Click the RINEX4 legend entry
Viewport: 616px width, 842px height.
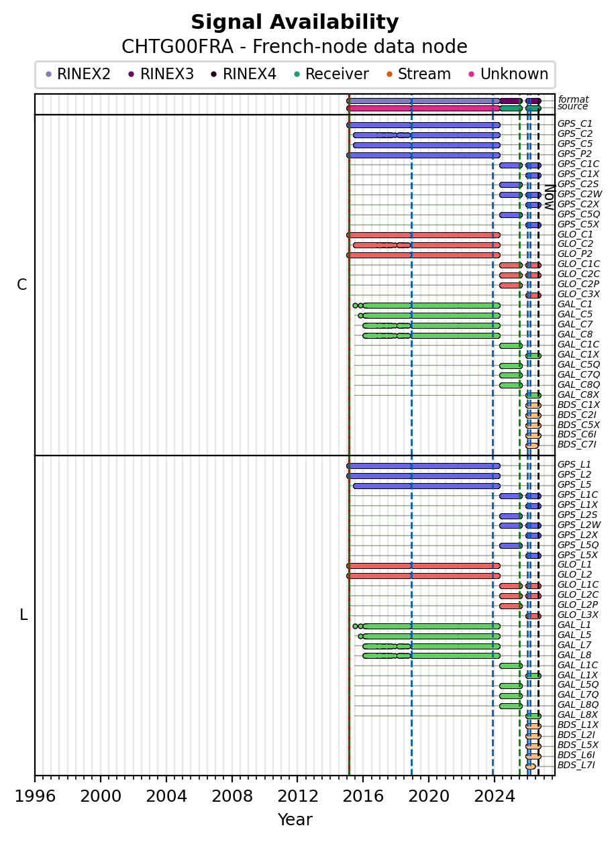244,74
